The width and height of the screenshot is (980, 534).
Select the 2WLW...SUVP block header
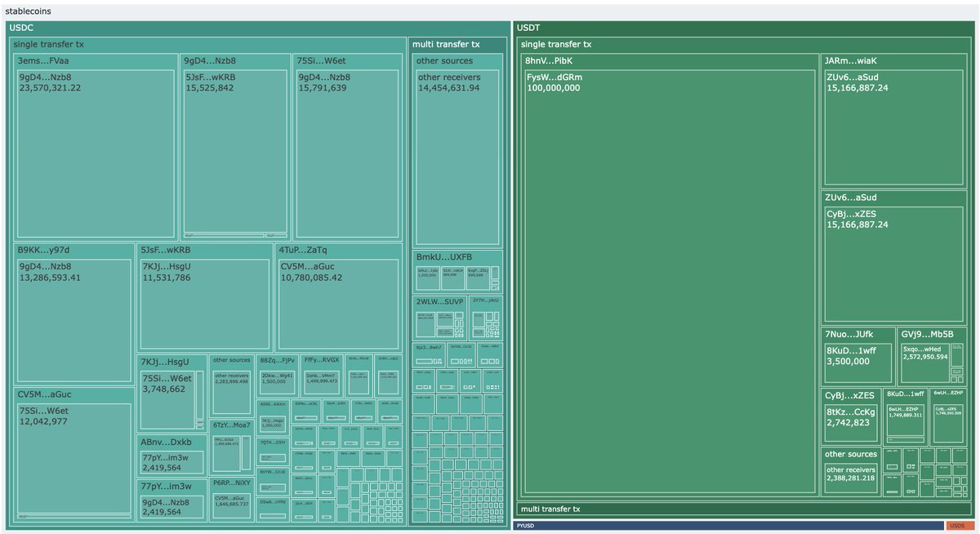click(x=439, y=301)
